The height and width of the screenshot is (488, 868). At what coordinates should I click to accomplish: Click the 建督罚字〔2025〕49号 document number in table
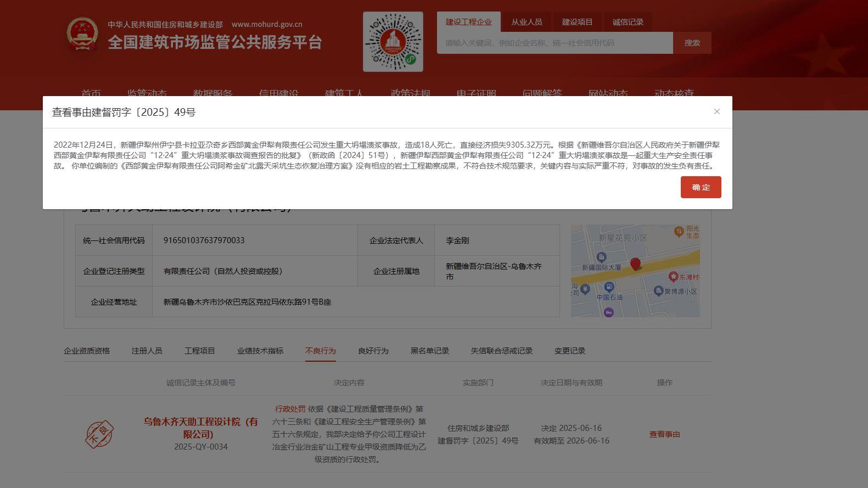(478, 441)
